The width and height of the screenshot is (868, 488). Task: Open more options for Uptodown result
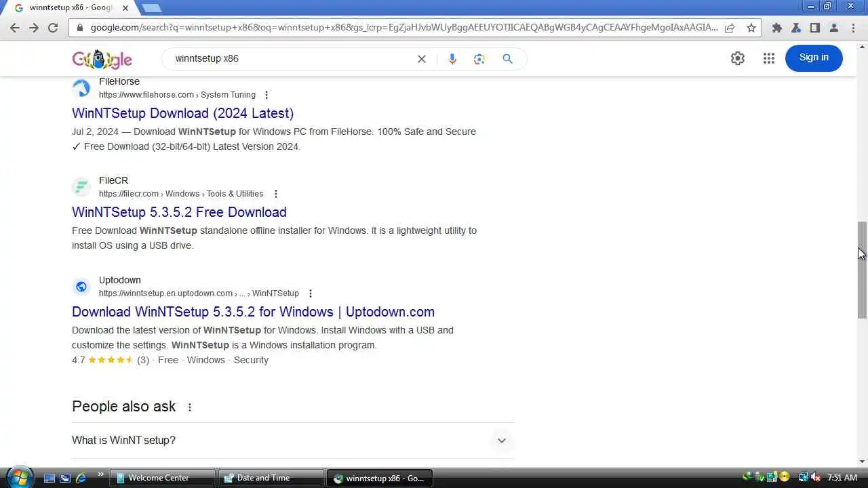(x=311, y=293)
